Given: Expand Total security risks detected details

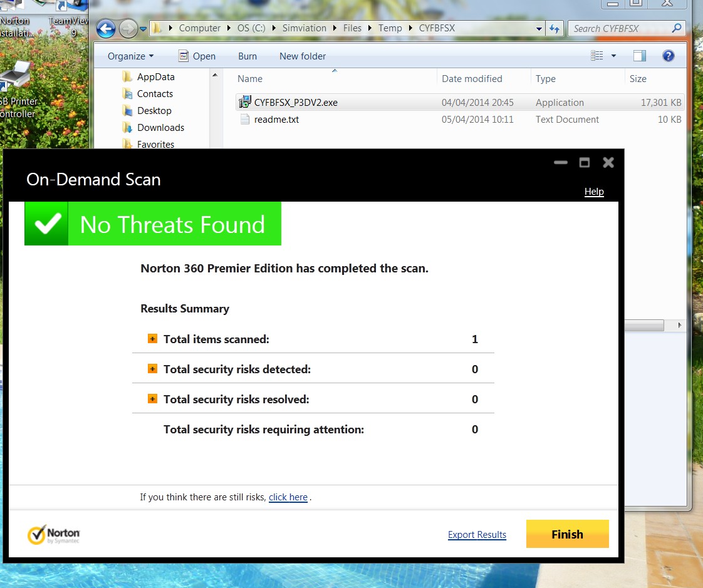Looking at the screenshot, I should pyautogui.click(x=152, y=369).
